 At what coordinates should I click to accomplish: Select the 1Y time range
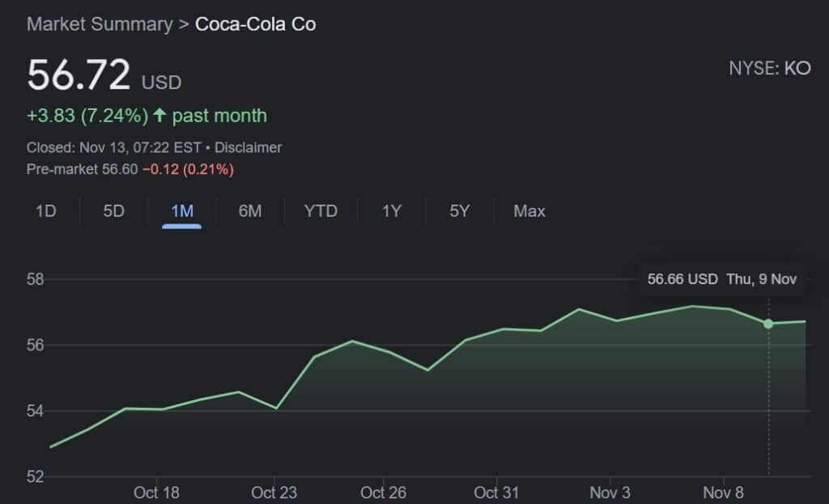pos(392,211)
